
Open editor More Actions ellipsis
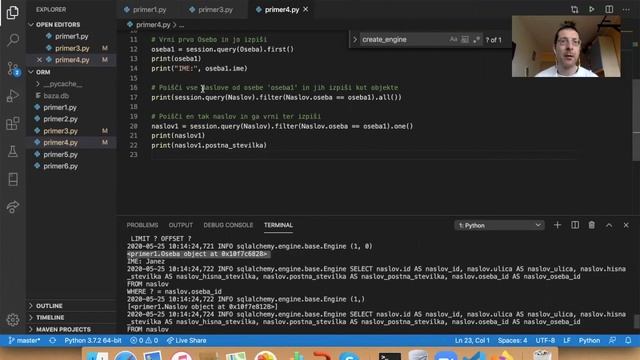coord(626,9)
